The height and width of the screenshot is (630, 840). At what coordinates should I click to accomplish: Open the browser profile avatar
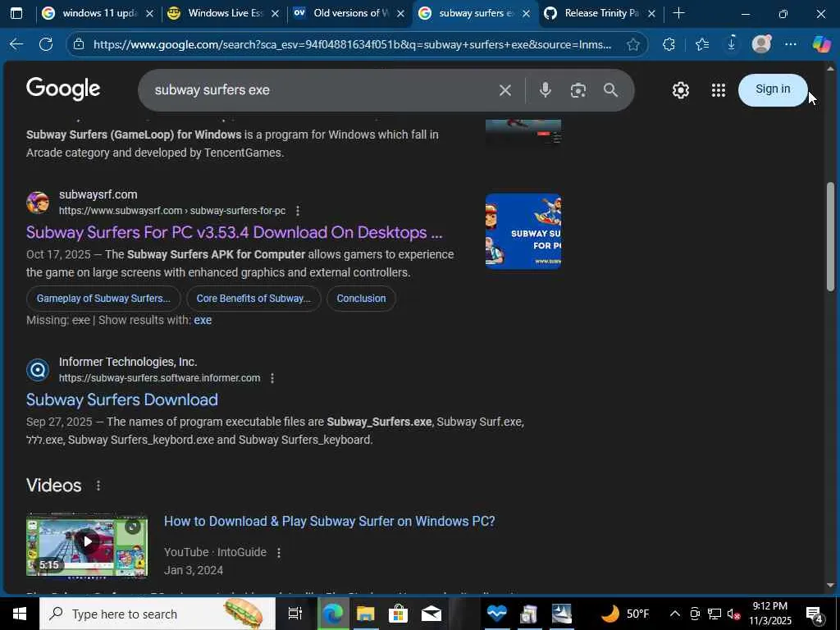point(761,44)
